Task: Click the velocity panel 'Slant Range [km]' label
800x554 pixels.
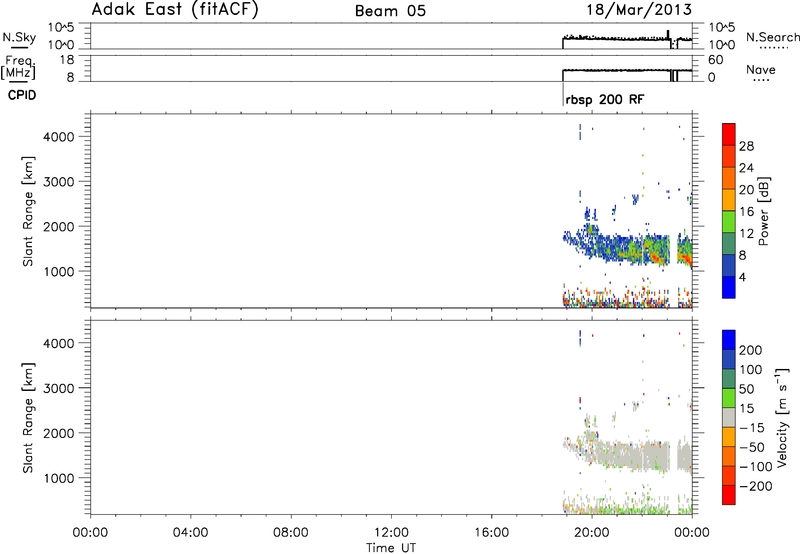Action: [28, 418]
